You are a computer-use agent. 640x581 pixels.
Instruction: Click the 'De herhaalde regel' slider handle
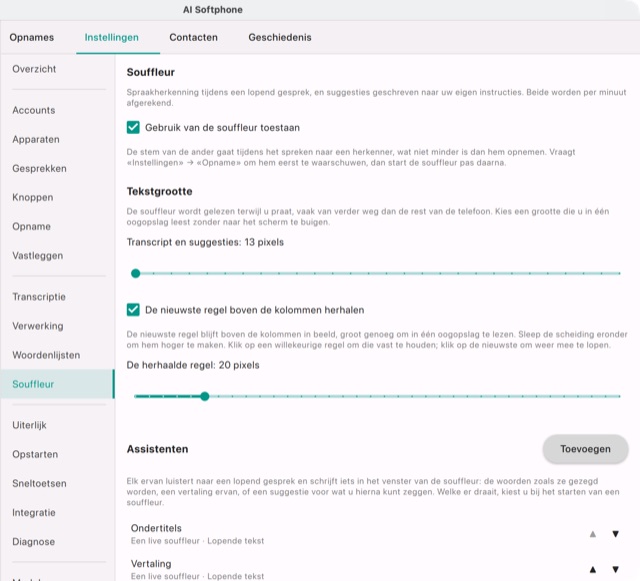click(x=205, y=396)
